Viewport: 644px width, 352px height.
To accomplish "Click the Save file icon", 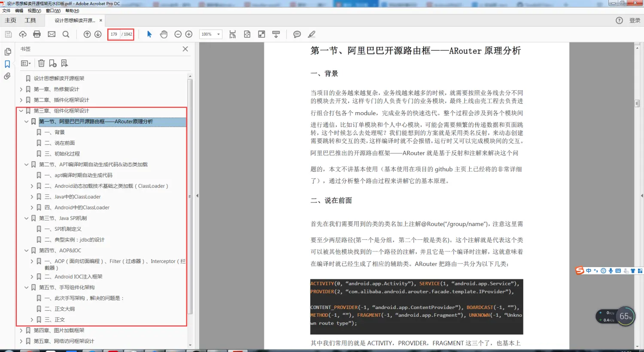I will coord(8,34).
